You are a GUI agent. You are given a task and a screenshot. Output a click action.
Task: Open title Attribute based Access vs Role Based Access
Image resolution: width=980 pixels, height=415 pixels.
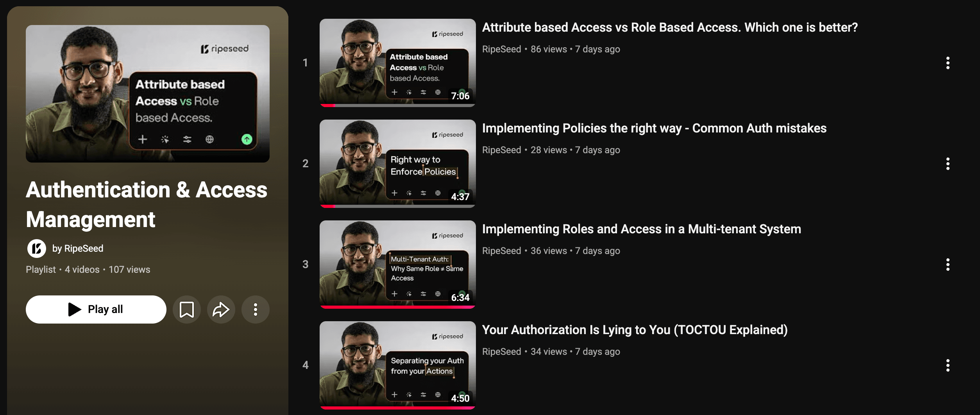670,27
